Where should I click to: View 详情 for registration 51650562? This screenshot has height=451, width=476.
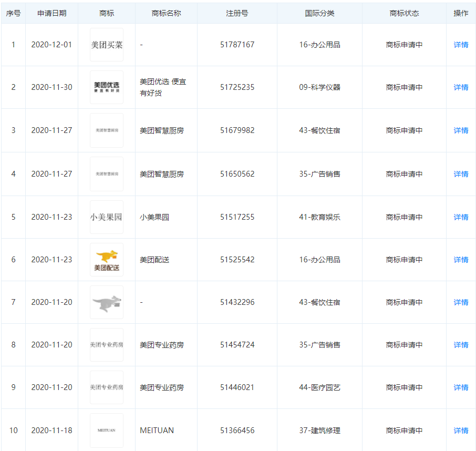461,174
